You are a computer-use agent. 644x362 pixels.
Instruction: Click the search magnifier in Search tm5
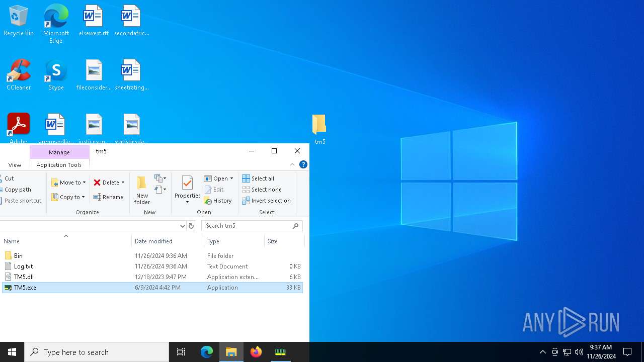(x=296, y=226)
